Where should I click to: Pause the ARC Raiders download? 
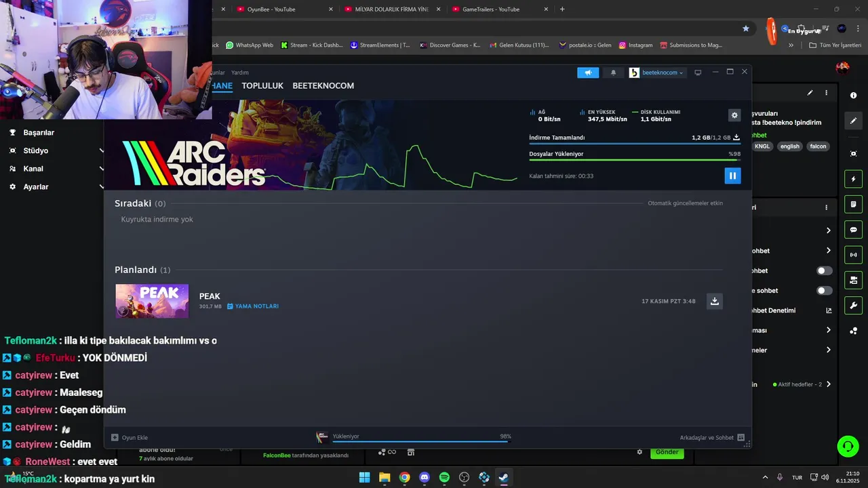click(x=732, y=176)
